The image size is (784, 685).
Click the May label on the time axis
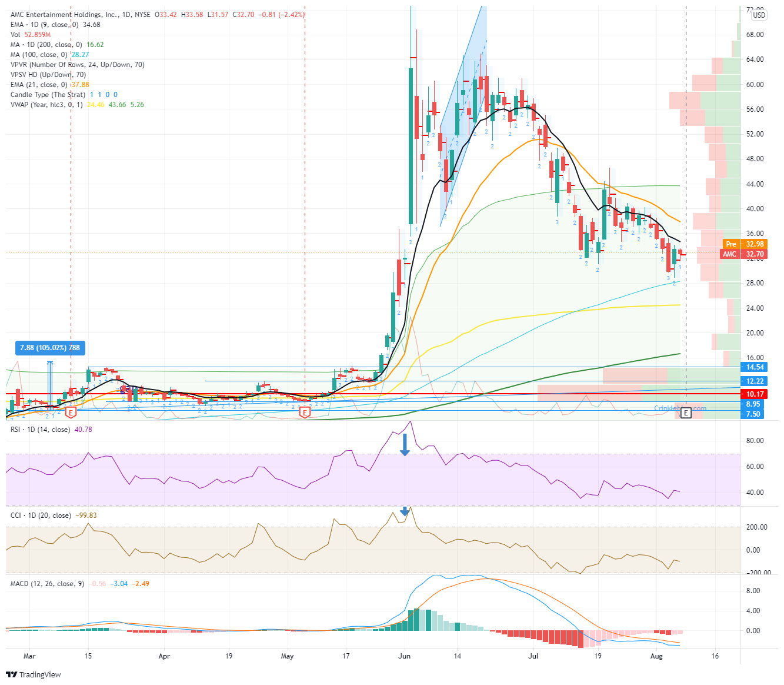point(288,656)
